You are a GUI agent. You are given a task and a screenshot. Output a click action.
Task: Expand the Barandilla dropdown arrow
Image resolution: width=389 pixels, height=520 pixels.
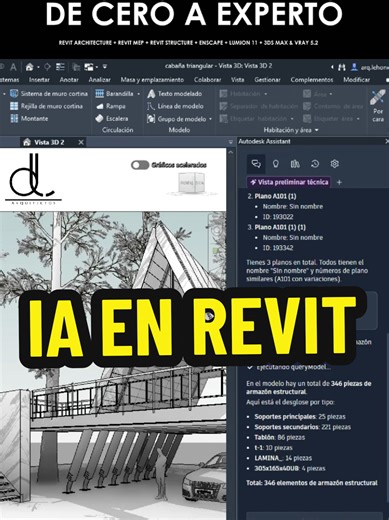139,94
